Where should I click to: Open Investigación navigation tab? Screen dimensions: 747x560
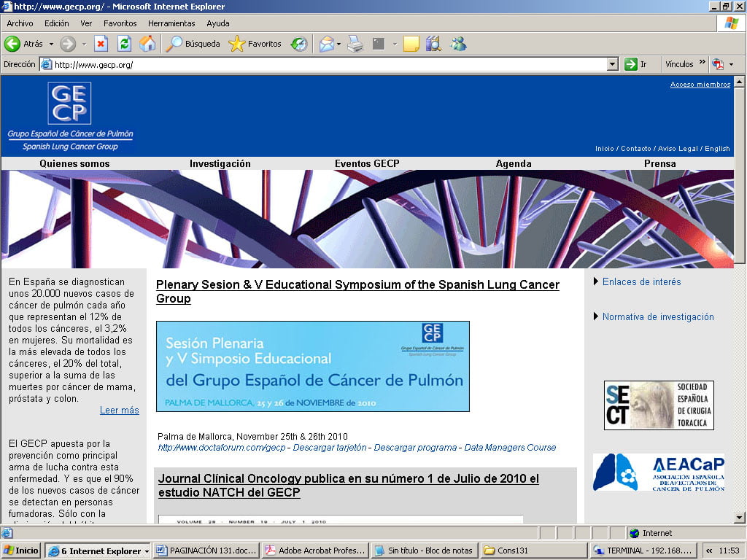point(220,163)
